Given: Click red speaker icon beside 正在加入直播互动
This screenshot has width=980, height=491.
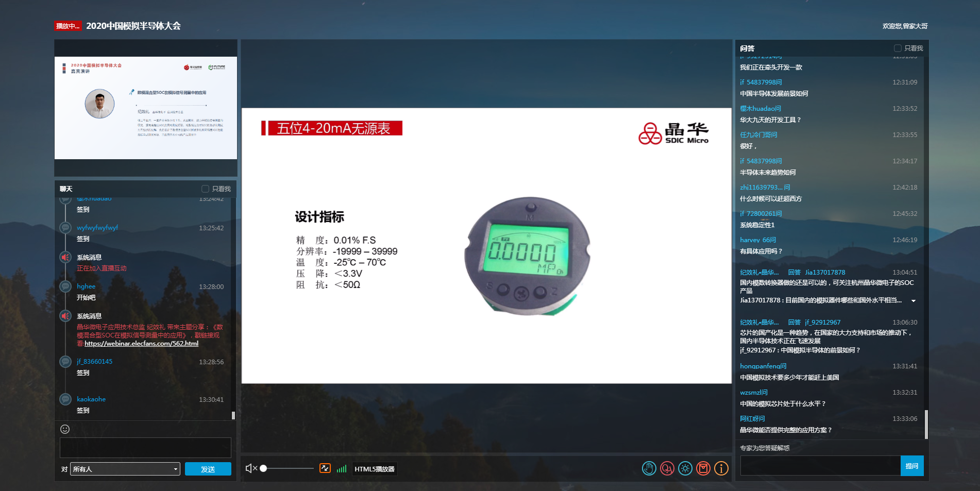Looking at the screenshot, I should click(65, 257).
